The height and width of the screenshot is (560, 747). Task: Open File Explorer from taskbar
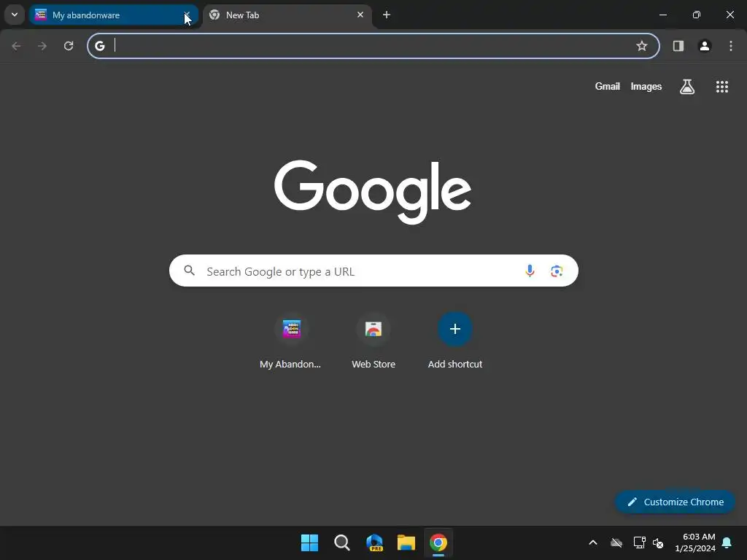tap(406, 542)
